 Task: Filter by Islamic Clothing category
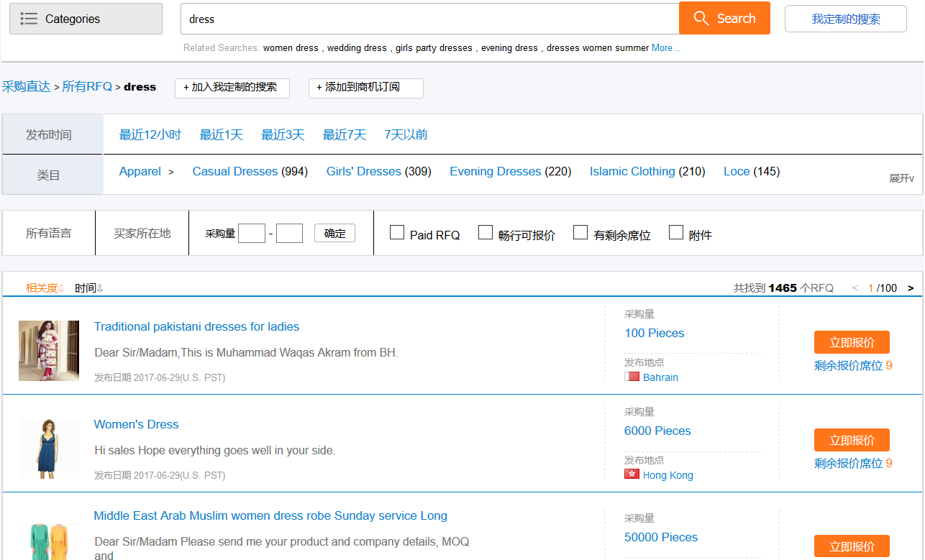click(x=632, y=171)
